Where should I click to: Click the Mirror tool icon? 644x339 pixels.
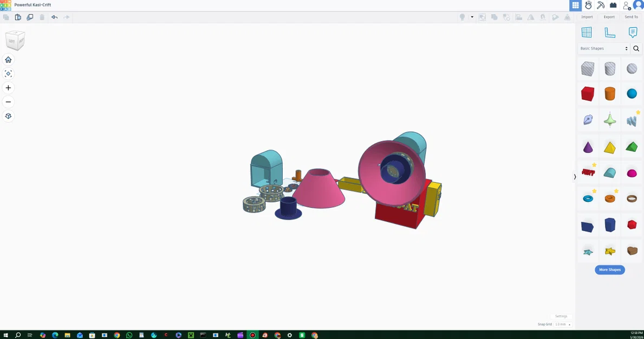(531, 17)
